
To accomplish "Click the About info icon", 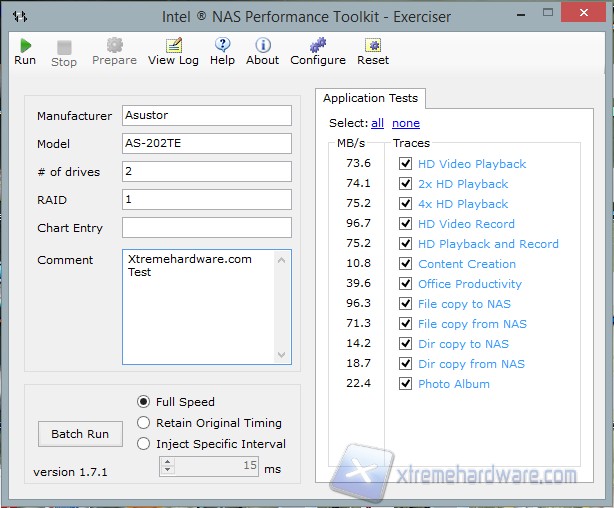I will [262, 46].
